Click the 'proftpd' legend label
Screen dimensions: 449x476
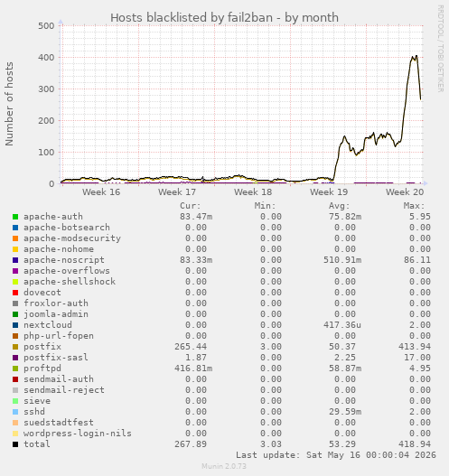[42, 369]
